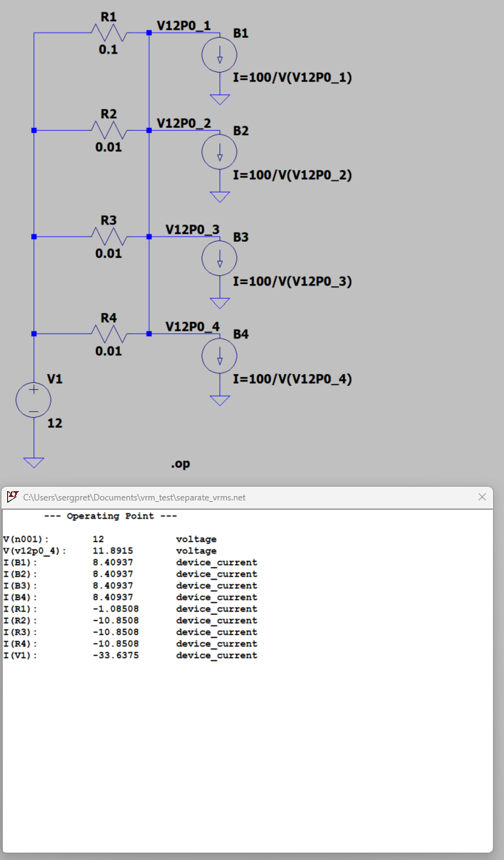504x860 pixels.
Task: Click the I(R1) current result row
Action: click(130, 609)
